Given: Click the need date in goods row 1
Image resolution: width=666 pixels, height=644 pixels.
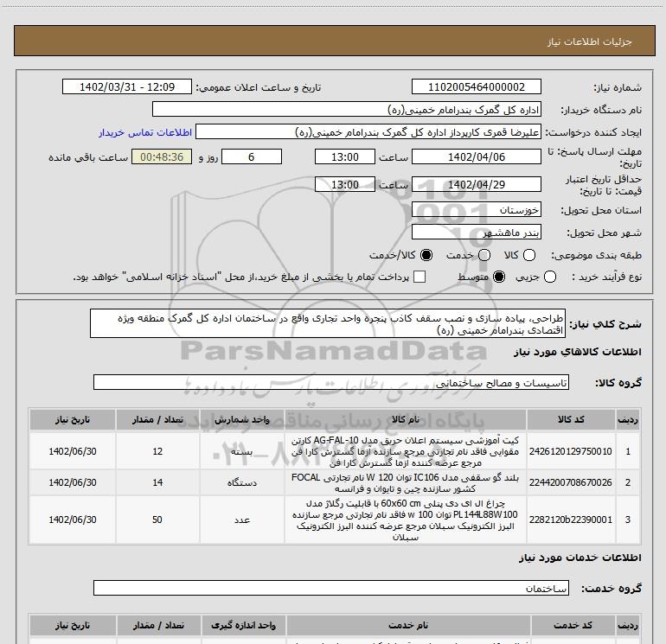Looking at the screenshot, I should tap(73, 451).
